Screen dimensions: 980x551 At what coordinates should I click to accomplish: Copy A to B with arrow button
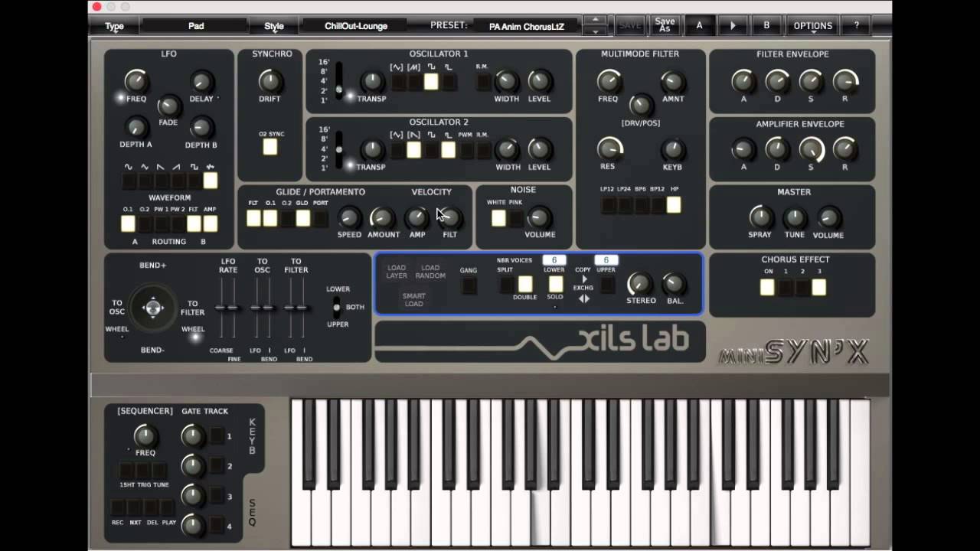733,25
